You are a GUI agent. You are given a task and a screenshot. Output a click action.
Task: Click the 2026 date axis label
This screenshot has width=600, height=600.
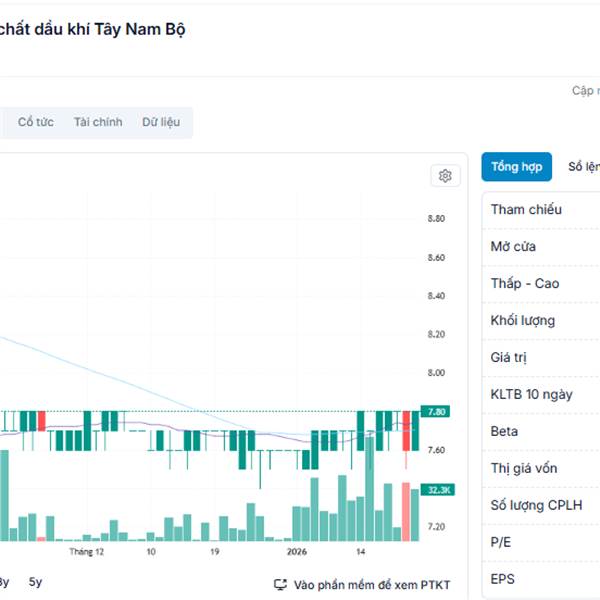click(x=296, y=551)
